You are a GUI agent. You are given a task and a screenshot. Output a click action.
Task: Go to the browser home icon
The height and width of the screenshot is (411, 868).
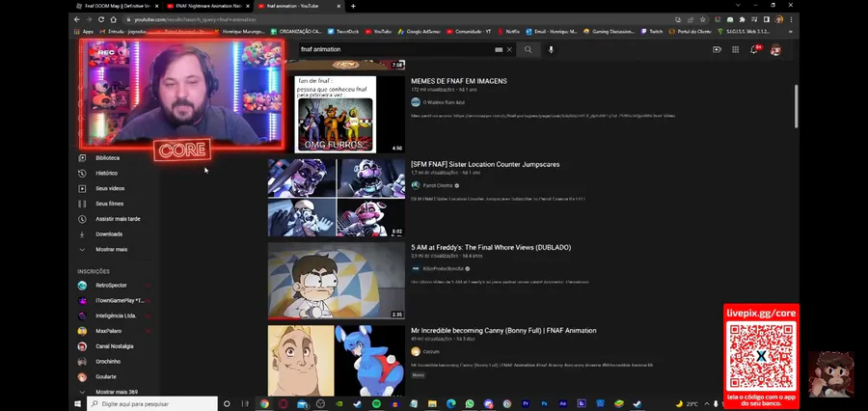coord(113,19)
